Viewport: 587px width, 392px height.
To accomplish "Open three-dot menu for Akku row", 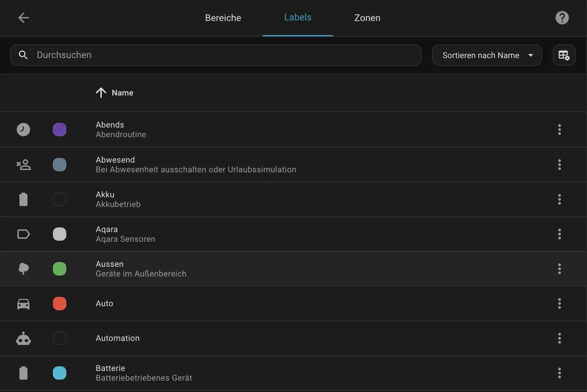I will [559, 199].
